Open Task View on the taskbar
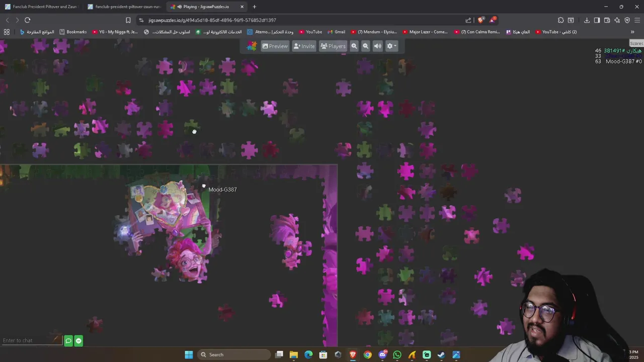Viewport: 644px width, 362px height. click(x=279, y=354)
